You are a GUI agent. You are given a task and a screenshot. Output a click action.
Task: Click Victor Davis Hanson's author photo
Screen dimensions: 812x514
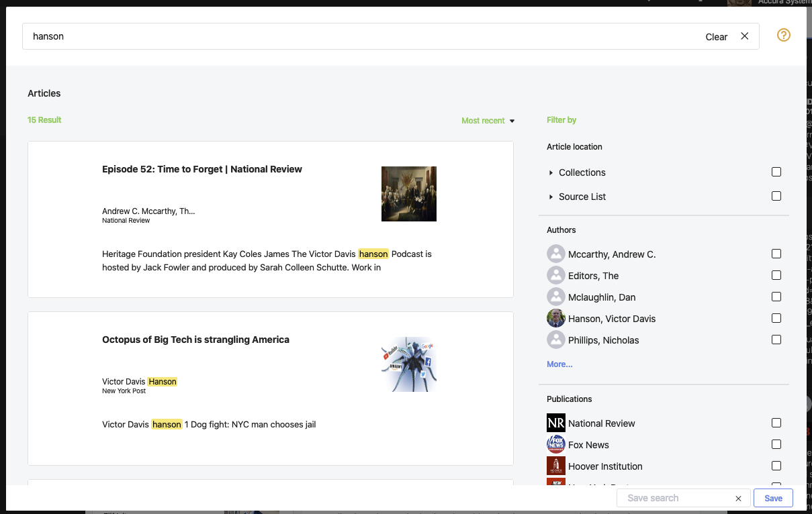(556, 318)
